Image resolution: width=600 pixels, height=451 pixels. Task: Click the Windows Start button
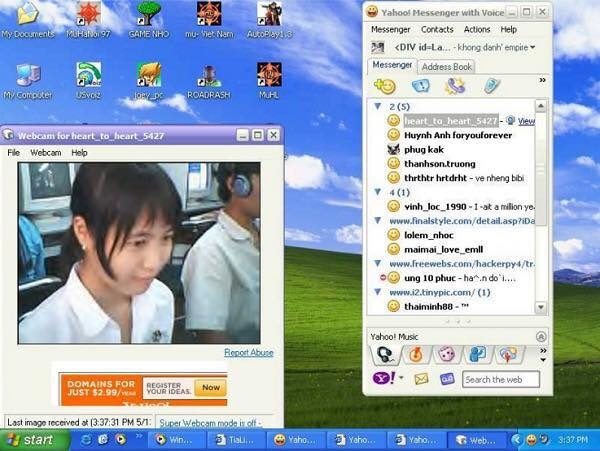(30, 439)
